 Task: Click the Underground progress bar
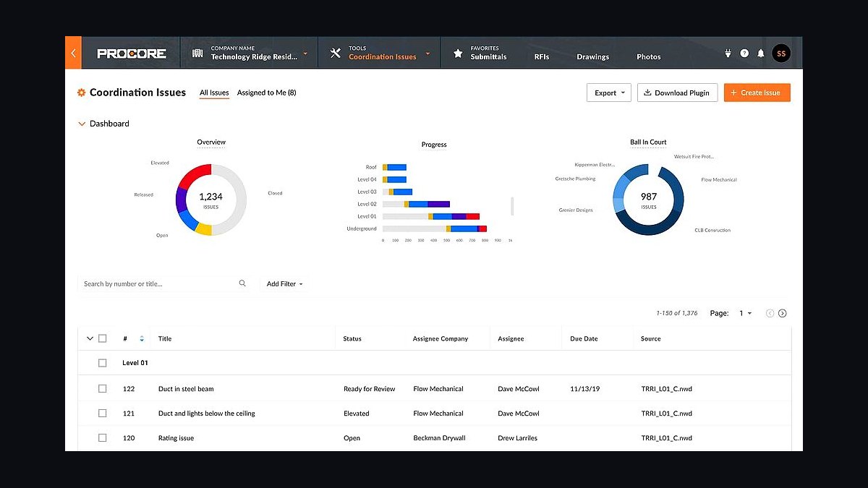click(x=434, y=228)
